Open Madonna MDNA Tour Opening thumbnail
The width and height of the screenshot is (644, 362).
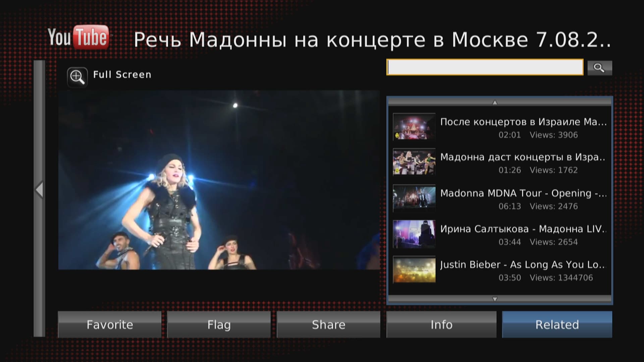(x=414, y=198)
